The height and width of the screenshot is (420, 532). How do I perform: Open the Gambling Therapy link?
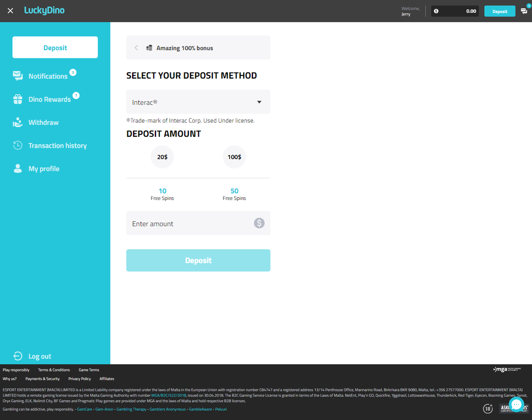click(131, 409)
